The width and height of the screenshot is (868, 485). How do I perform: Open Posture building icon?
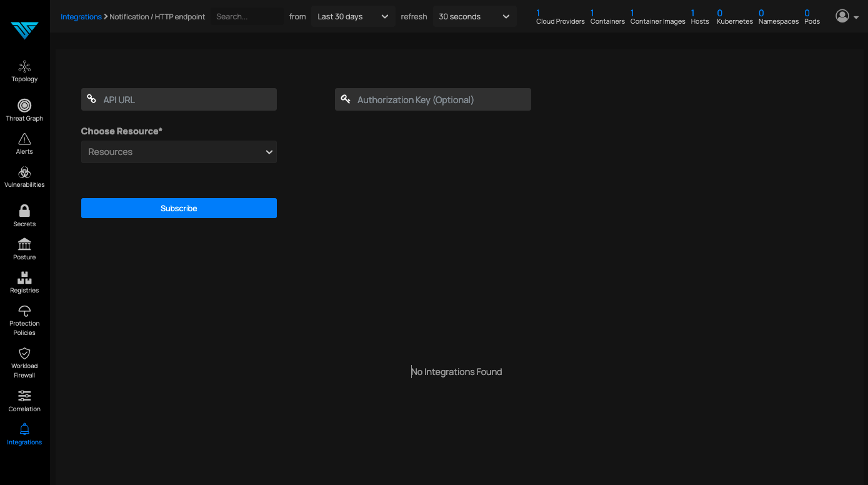(x=24, y=244)
